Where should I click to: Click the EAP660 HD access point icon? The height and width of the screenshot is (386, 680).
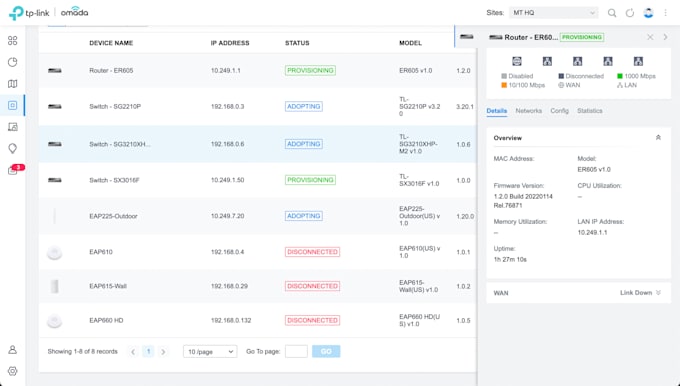(55, 321)
